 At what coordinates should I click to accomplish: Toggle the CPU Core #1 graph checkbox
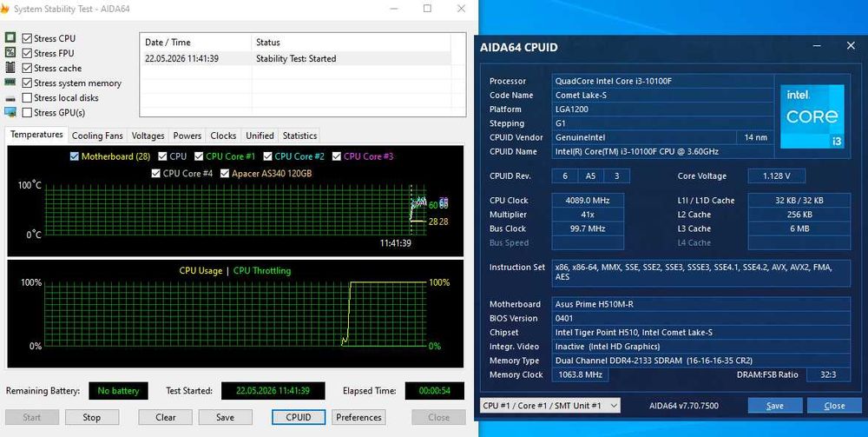tap(198, 156)
